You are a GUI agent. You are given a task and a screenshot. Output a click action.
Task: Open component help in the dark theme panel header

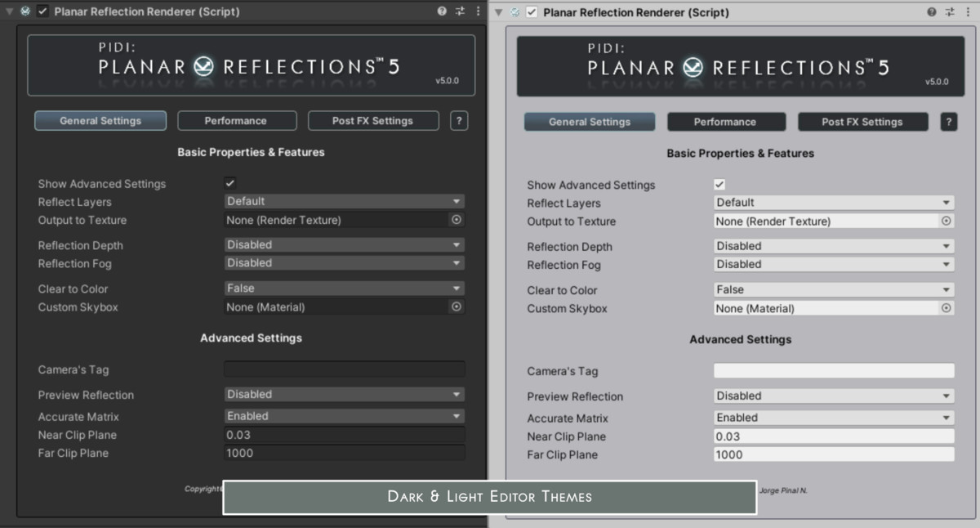pos(442,11)
